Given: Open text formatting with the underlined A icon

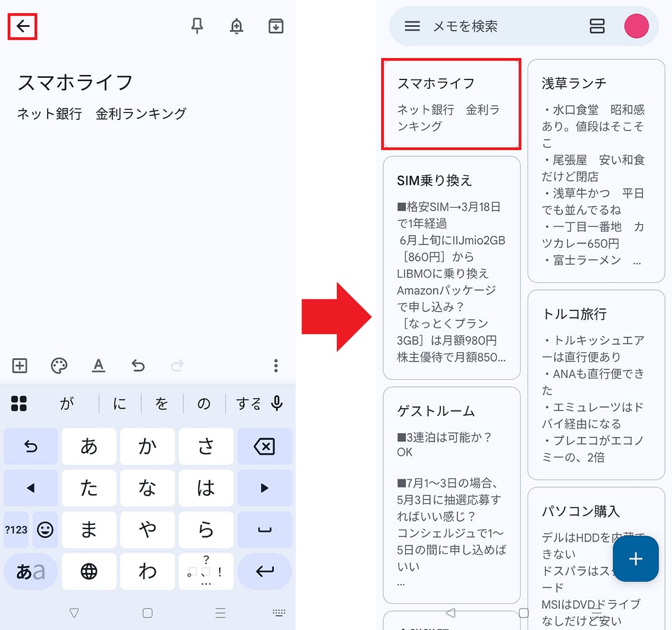Looking at the screenshot, I should point(99,366).
